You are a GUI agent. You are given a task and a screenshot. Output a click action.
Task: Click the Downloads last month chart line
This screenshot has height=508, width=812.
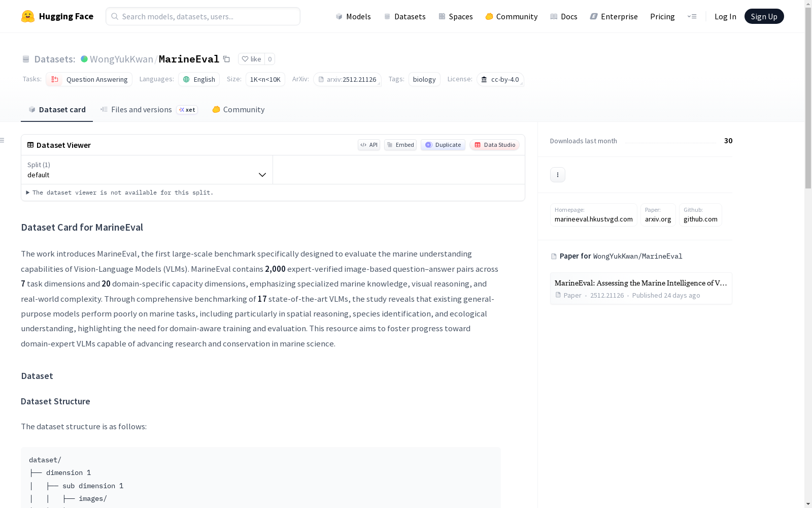click(670, 143)
